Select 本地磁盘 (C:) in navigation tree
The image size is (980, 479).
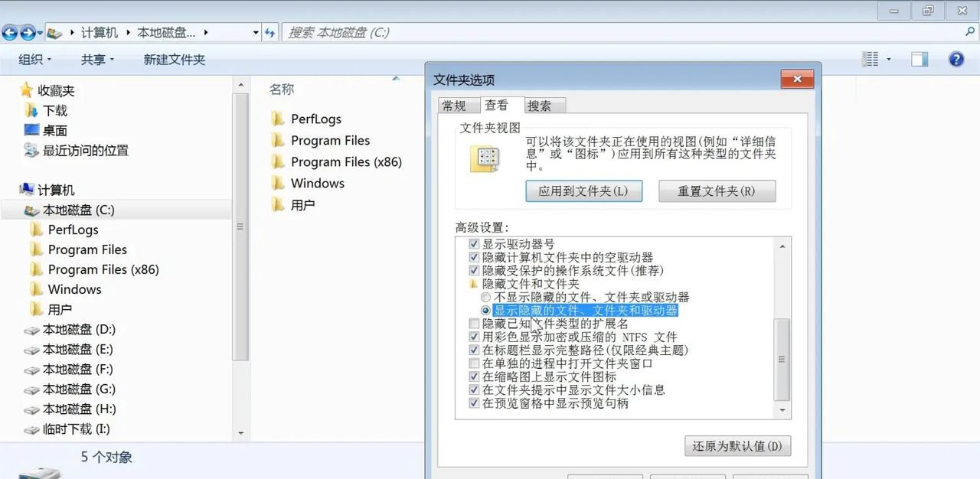(116, 210)
